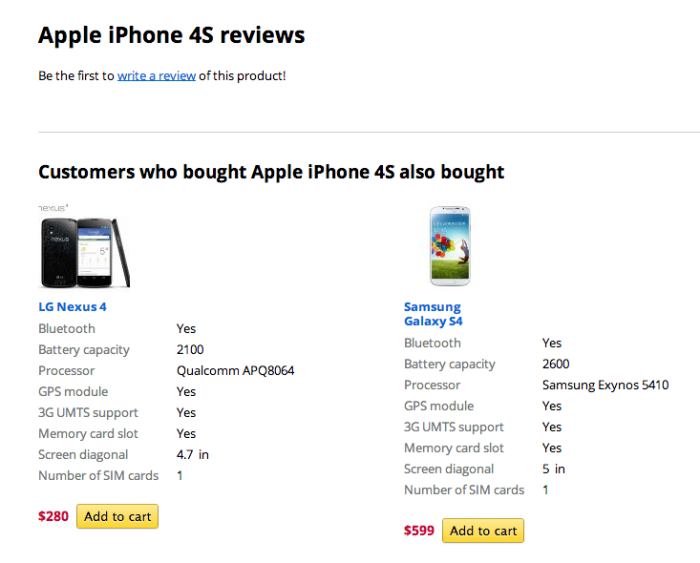Image resolution: width=700 pixels, height=563 pixels.
Task: Click the 2600 battery capacity value
Action: (556, 364)
